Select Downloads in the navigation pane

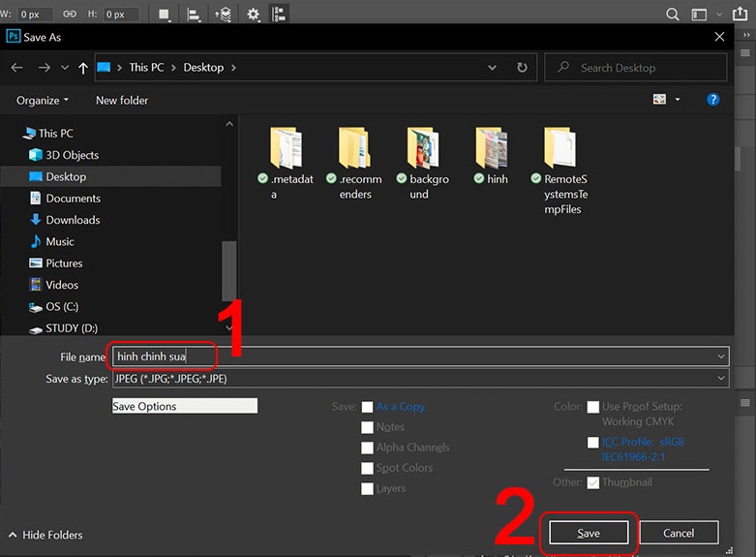[x=73, y=220]
